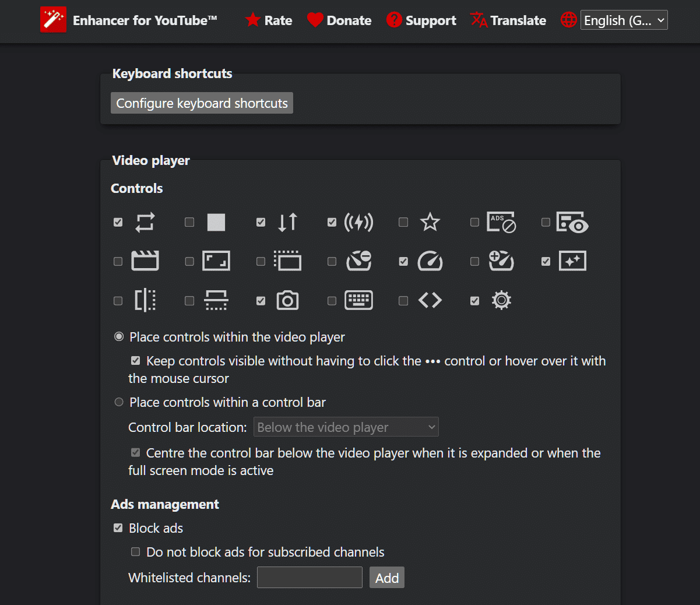Open the English language selector
Screen dimensions: 700x605
624,20
